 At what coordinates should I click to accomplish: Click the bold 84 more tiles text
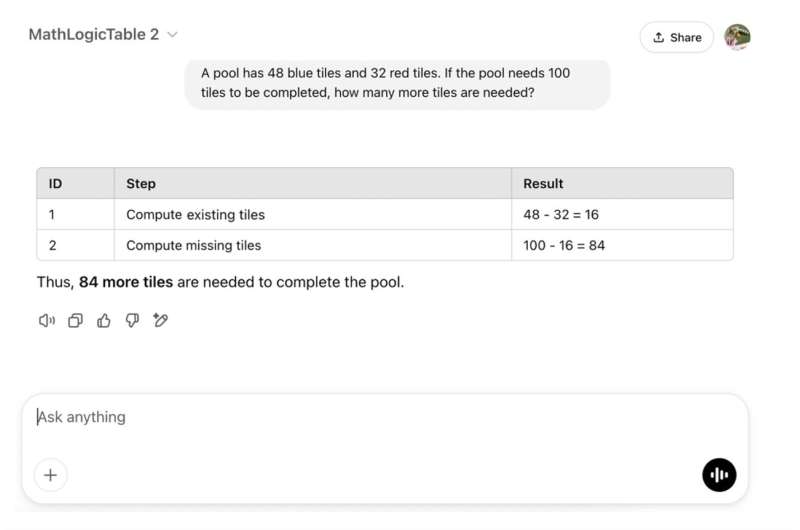[x=126, y=283]
